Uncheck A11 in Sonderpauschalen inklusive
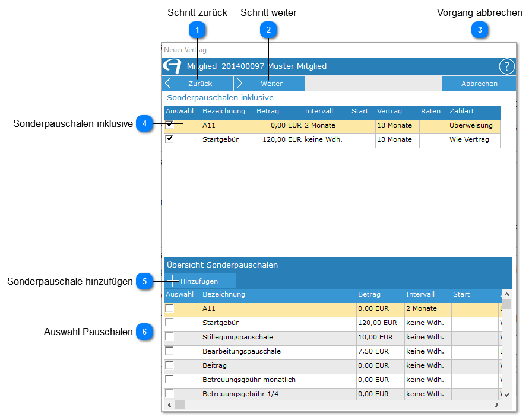This screenshot has width=532, height=417. tap(169, 125)
